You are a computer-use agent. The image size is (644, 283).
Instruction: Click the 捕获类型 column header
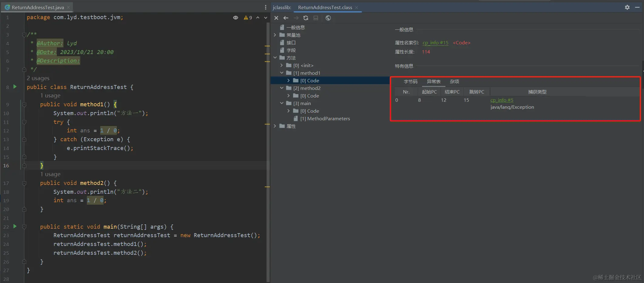(537, 92)
